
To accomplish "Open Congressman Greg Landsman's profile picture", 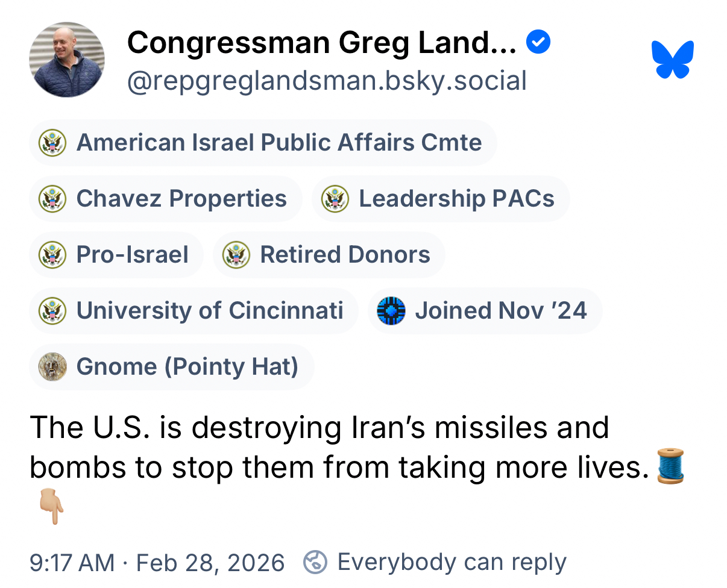I will pos(67,60).
